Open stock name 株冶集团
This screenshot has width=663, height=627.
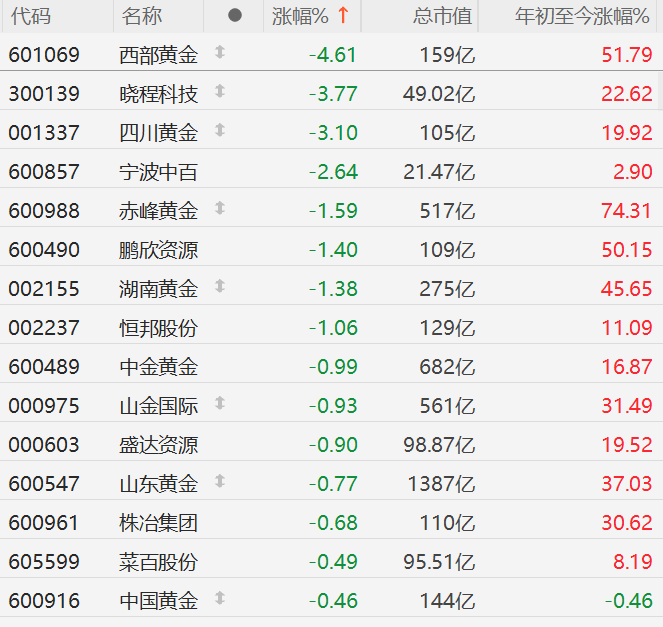click(x=159, y=523)
